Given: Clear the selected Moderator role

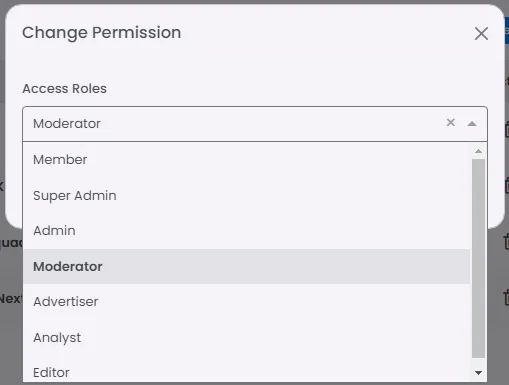Looking at the screenshot, I should coord(450,122).
